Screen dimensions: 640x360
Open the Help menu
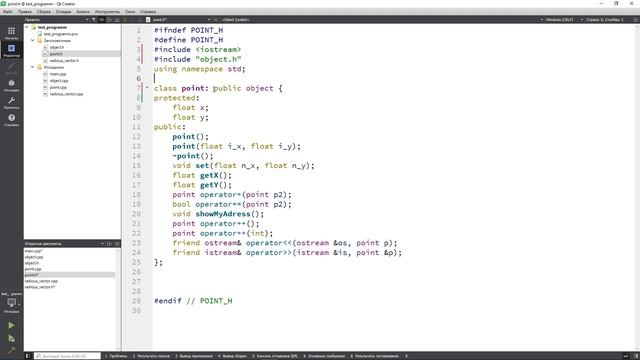coord(148,12)
